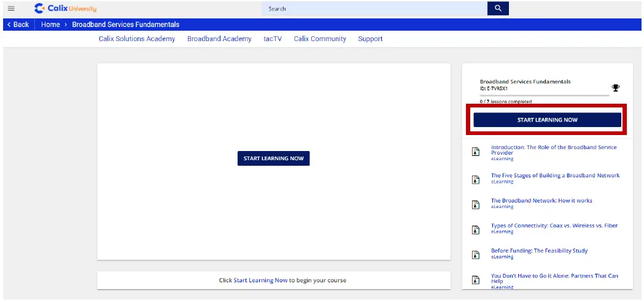
Task: Open Home in the breadcrumb
Action: coord(50,25)
